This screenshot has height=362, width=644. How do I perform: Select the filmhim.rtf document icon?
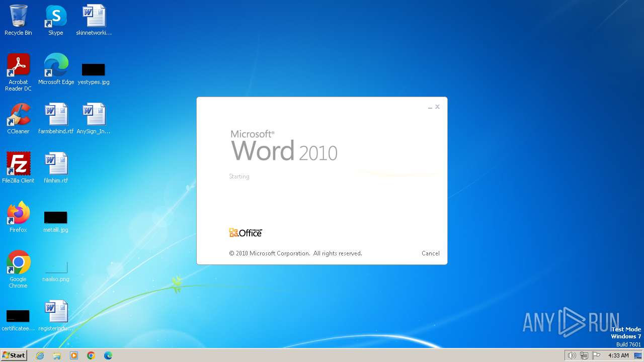(x=56, y=168)
